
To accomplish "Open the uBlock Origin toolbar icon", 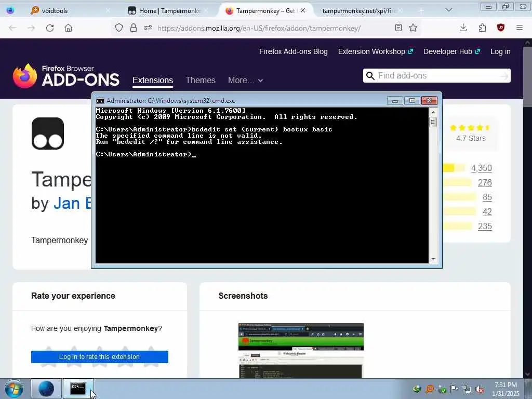I will tap(500, 28).
